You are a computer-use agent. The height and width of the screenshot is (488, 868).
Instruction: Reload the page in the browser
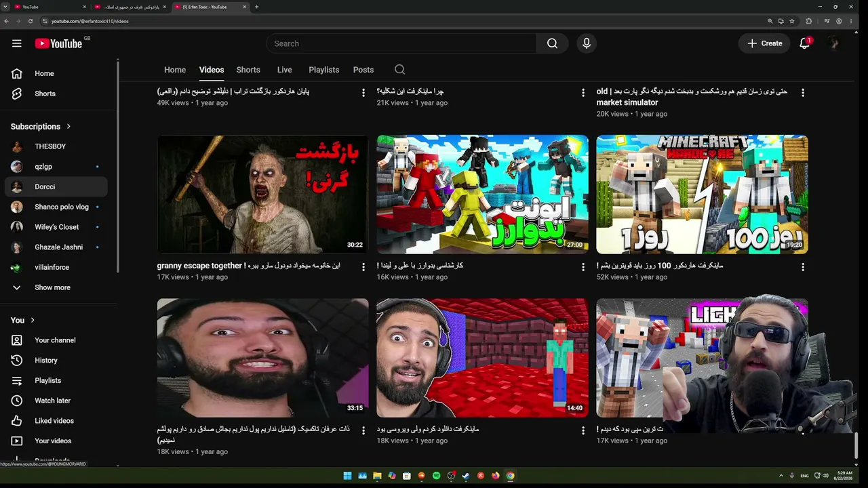tap(31, 21)
